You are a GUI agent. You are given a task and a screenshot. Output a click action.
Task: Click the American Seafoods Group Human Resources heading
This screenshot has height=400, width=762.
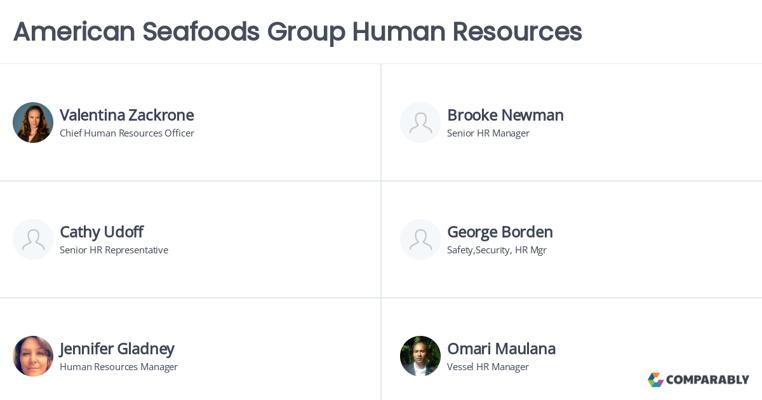click(298, 32)
